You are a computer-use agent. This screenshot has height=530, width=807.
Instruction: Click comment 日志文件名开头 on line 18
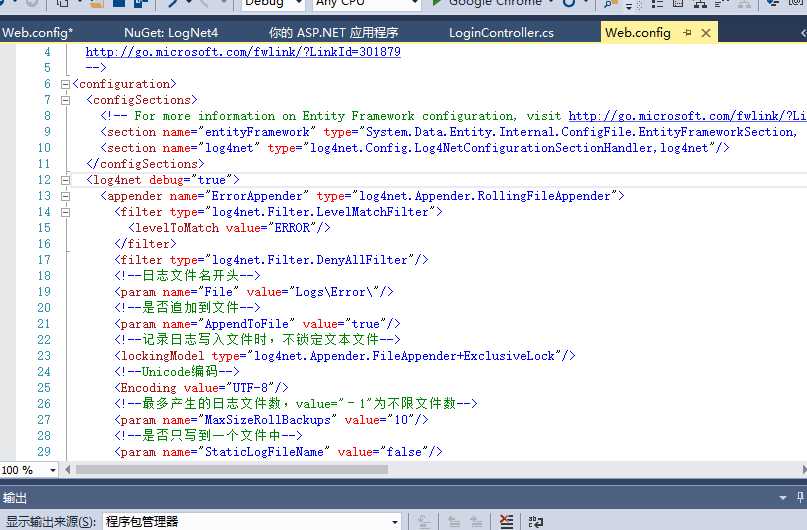[187, 276]
